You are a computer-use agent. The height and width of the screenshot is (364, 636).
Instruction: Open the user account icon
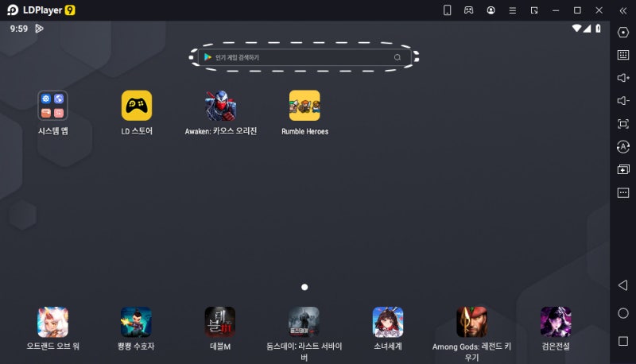click(x=491, y=10)
